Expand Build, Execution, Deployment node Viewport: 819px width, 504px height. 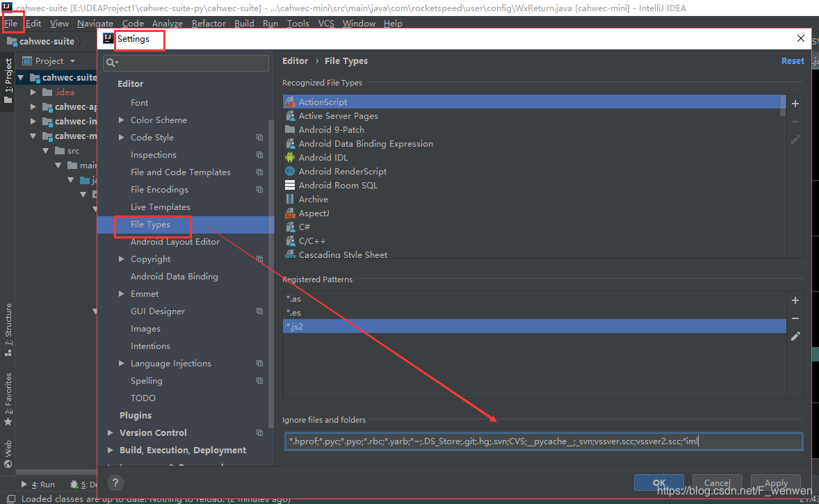pyautogui.click(x=110, y=450)
